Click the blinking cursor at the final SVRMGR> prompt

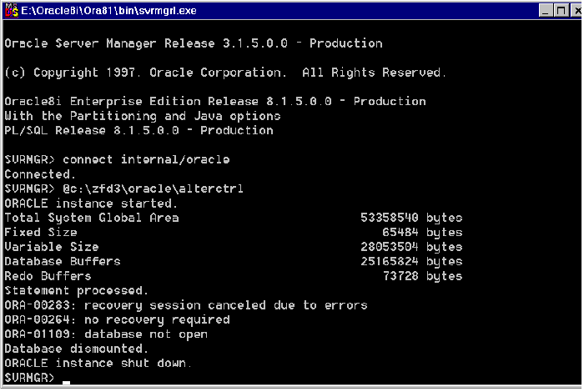pyautogui.click(x=66, y=382)
